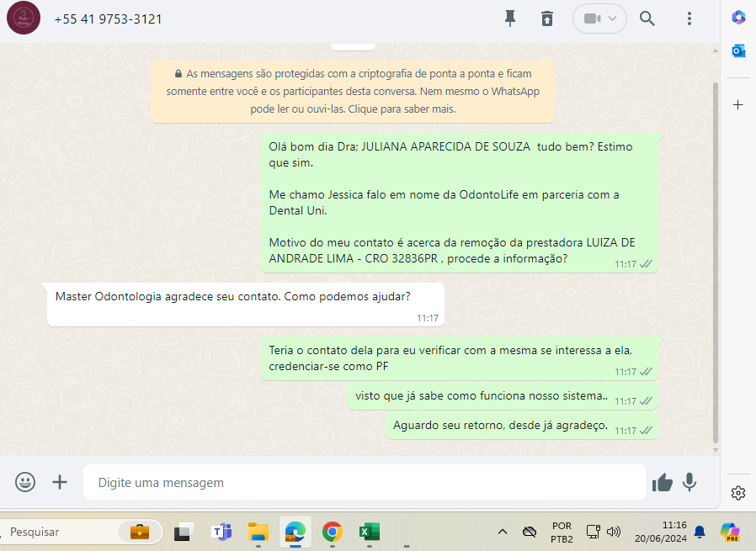This screenshot has width=756, height=551.
Task: Select message 'Aguardo seu retorno, desde já agradeço.'
Action: click(522, 426)
